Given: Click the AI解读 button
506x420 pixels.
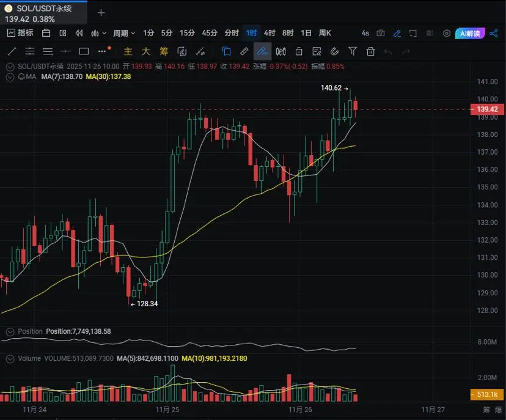Looking at the screenshot, I should pos(470,33).
